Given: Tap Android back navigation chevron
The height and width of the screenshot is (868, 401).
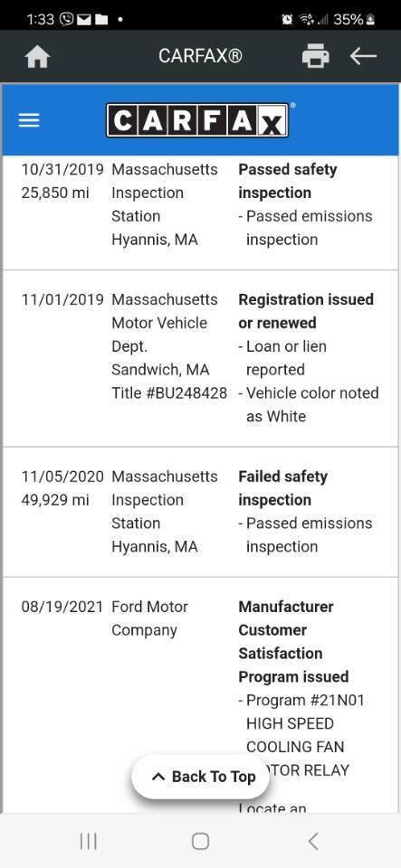Looking at the screenshot, I should (x=313, y=842).
